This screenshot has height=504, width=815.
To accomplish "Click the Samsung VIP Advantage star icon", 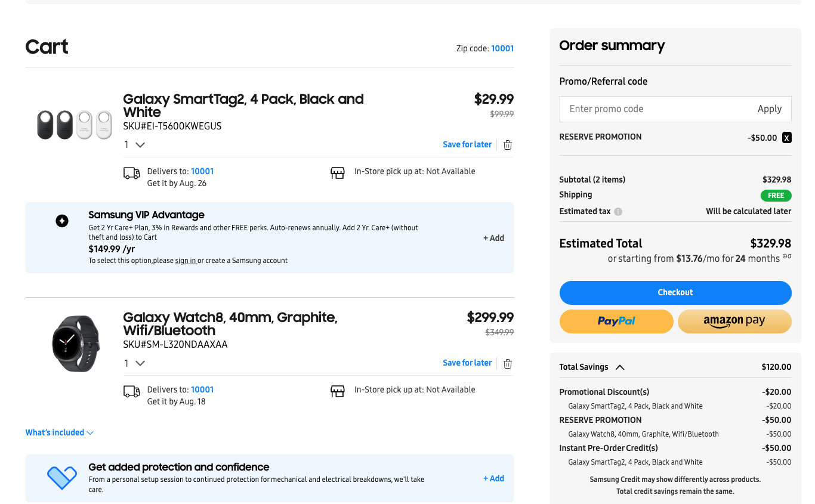I will point(62,221).
